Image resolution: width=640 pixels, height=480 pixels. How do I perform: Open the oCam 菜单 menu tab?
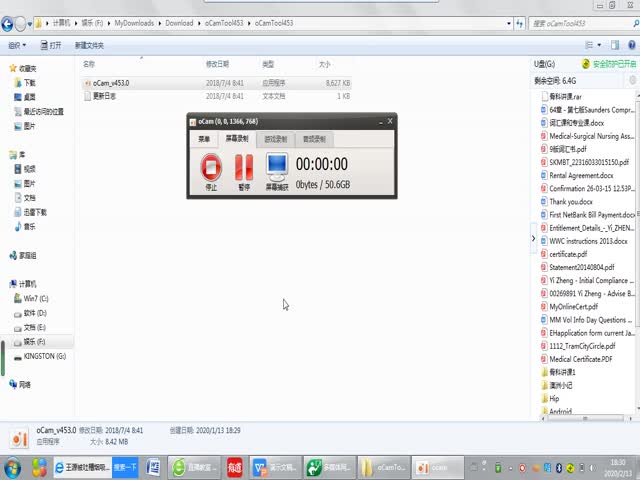(204, 139)
